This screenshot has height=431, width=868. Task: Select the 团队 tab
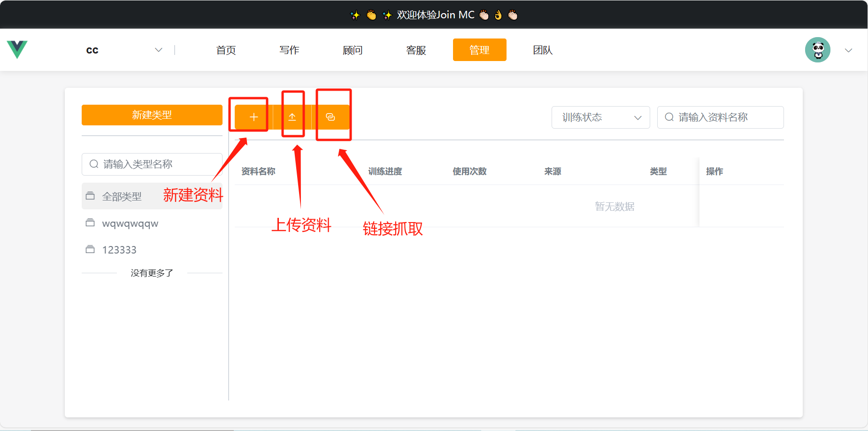[543, 50]
